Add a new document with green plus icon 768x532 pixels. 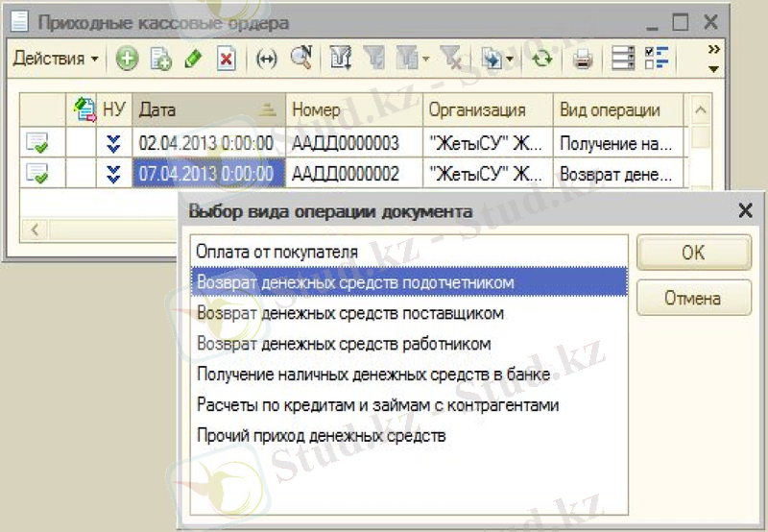pos(127,60)
